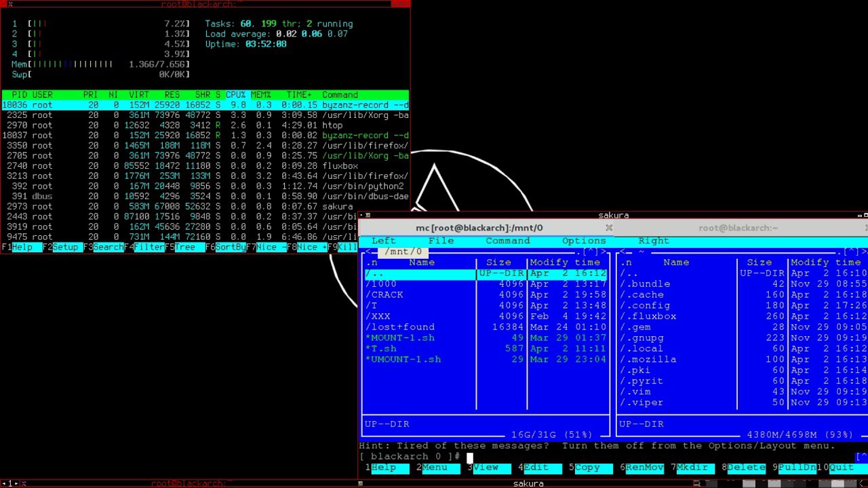The height and width of the screenshot is (488, 868).
Task: Select /lost+found directory in left panel
Action: click(x=486, y=327)
